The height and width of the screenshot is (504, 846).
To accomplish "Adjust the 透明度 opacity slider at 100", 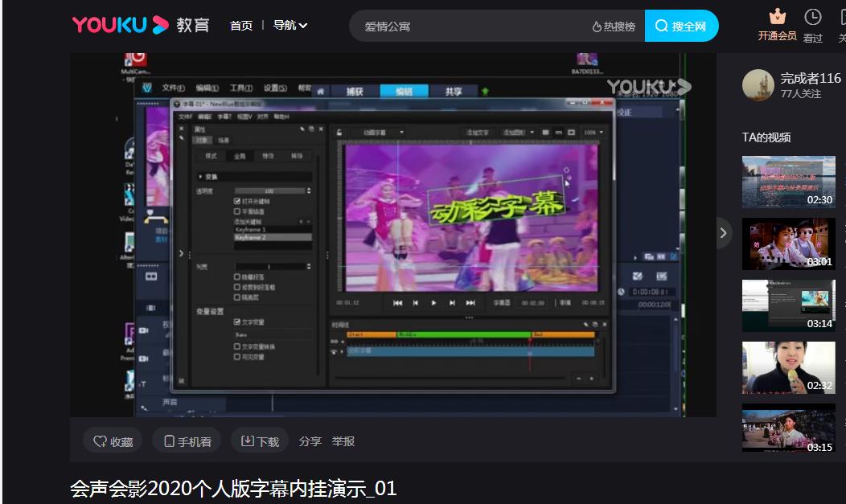I will coord(269,191).
